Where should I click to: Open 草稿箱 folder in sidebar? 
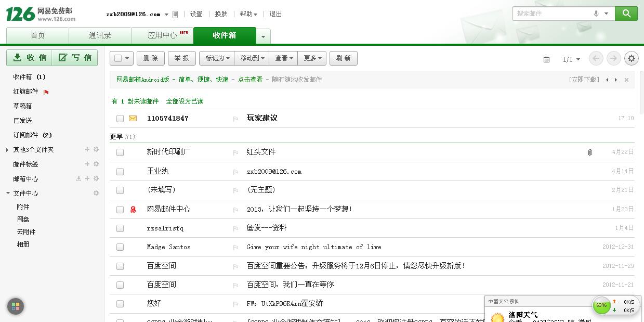pos(22,106)
